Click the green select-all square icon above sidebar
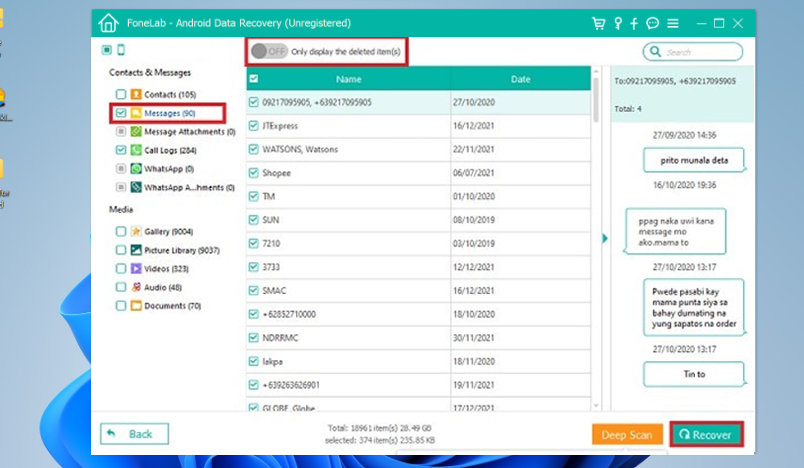 [106, 50]
